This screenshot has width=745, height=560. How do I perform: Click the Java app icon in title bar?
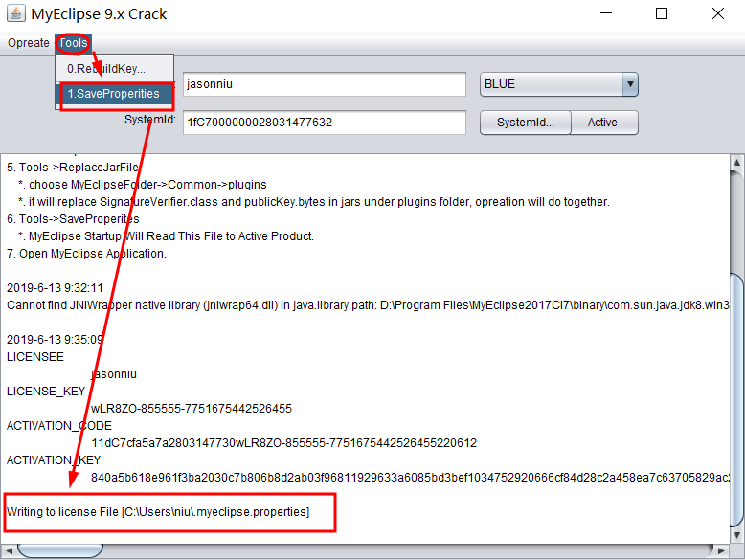click(x=15, y=13)
